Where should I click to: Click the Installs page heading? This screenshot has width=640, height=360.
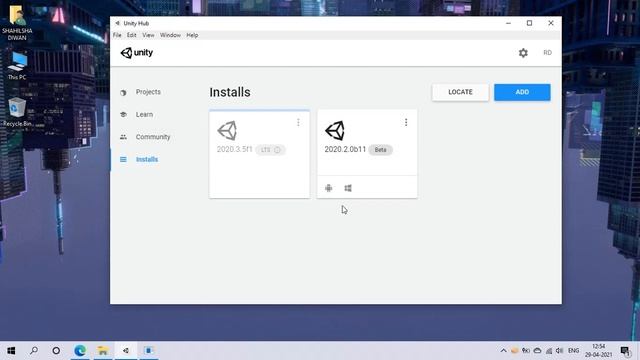pos(230,92)
